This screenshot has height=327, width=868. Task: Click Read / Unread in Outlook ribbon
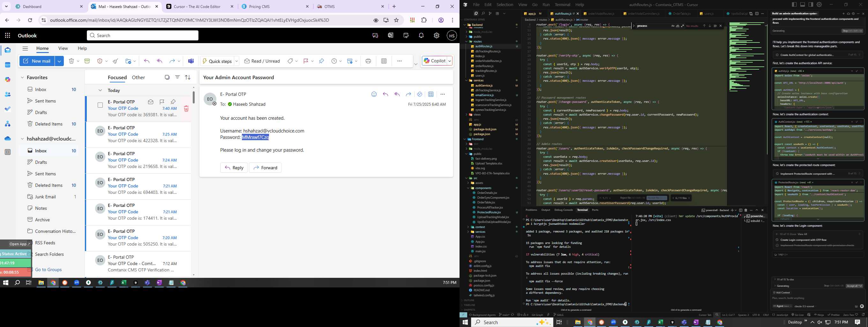click(262, 61)
